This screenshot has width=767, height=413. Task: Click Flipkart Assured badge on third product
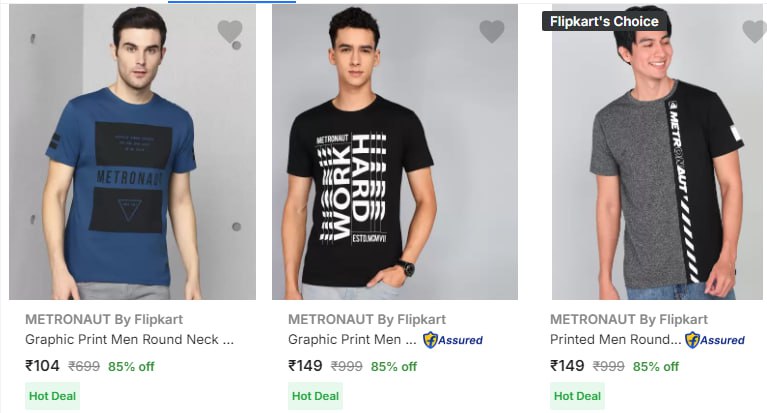pos(715,340)
